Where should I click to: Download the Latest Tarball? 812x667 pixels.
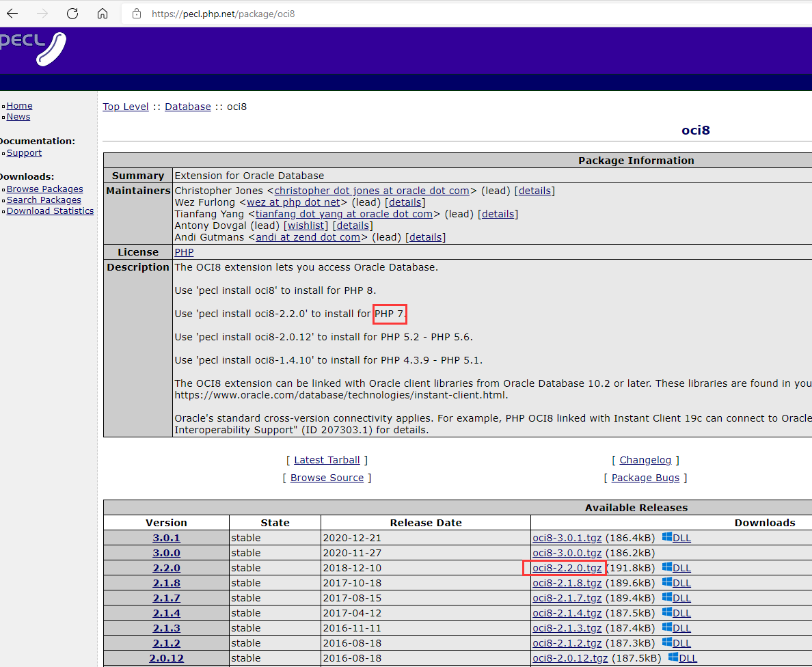click(327, 460)
